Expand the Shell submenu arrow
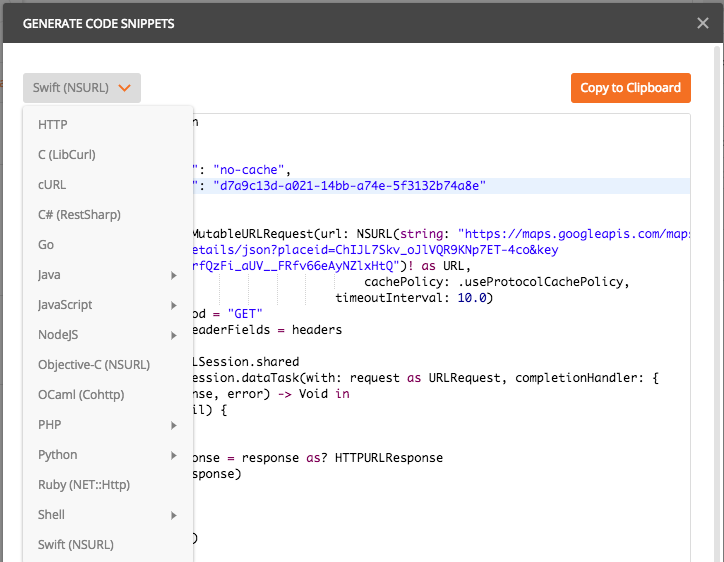This screenshot has width=724, height=562. click(x=174, y=515)
